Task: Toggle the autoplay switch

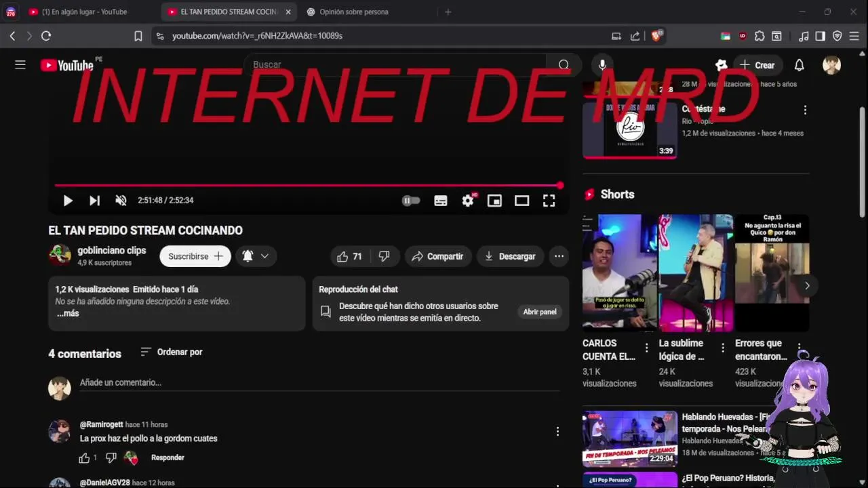Action: point(411,201)
